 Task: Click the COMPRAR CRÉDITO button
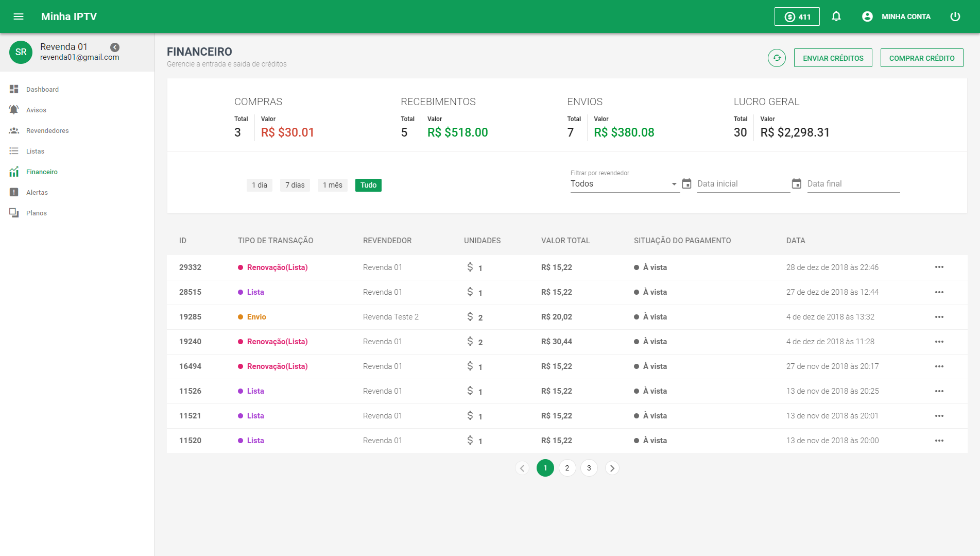click(921, 58)
